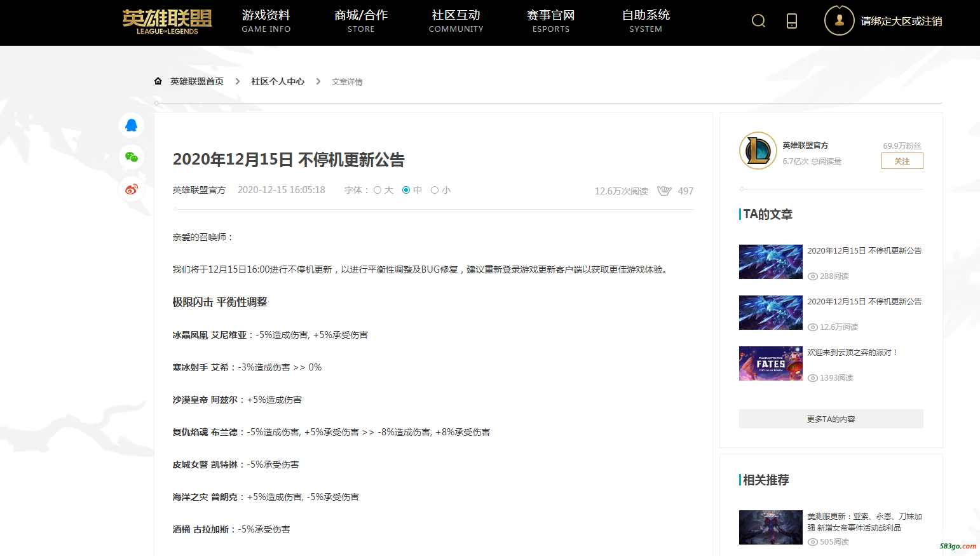Go to 社区个人中心 breadcrumb link
Viewport: 980px width, 556px height.
278,81
